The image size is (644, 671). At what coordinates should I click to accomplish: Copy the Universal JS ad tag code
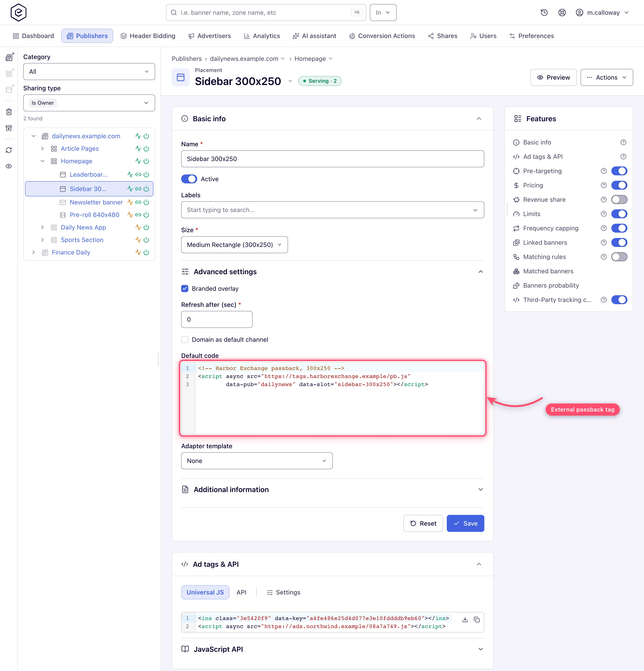477,620
